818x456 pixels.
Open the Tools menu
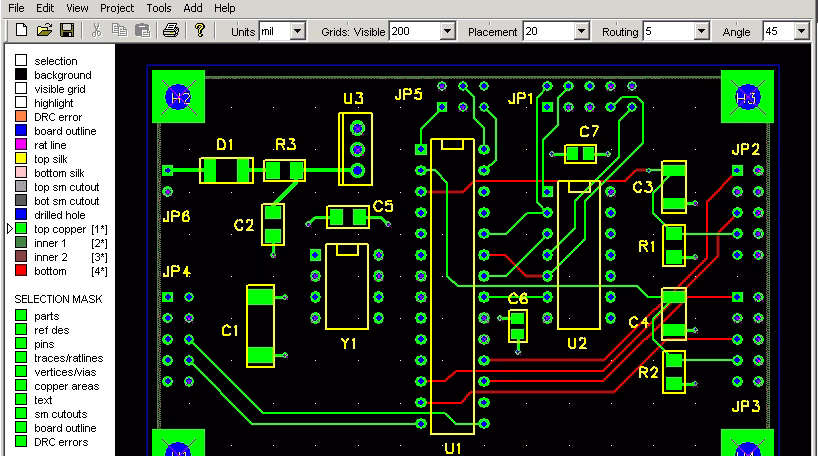(159, 8)
